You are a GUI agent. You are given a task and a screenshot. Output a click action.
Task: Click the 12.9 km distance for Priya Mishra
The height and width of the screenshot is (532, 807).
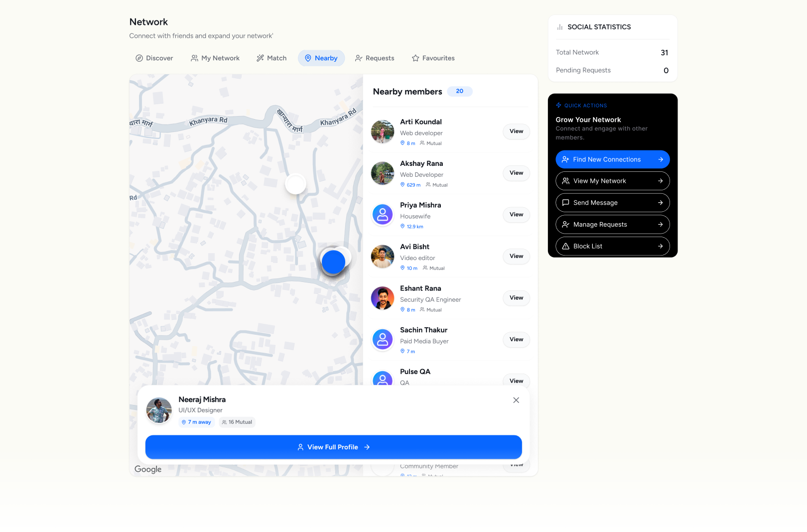[412, 227]
